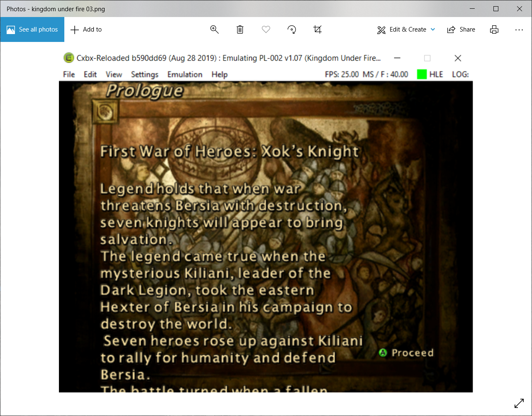Add photo to favorites with the heart icon
Viewport: 532px width, 416px height.
266,29
